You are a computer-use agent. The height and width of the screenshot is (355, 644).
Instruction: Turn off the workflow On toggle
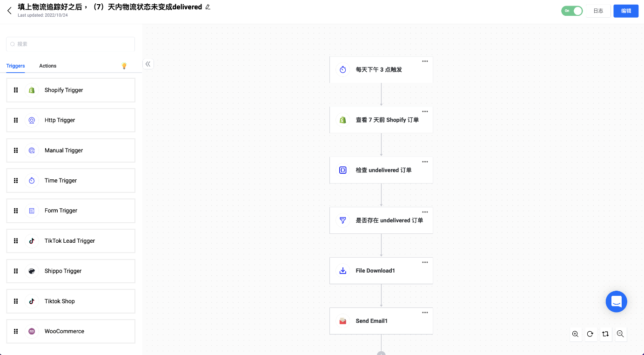click(572, 11)
